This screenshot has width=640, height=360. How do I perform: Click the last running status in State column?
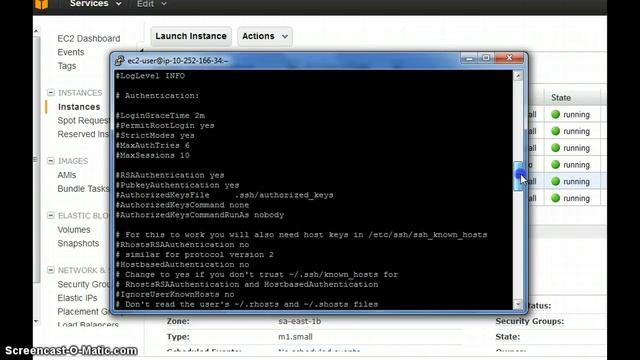(x=571, y=198)
